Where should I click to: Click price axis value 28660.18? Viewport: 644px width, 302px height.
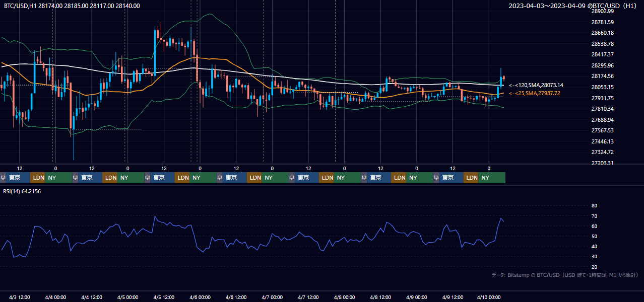click(x=602, y=33)
